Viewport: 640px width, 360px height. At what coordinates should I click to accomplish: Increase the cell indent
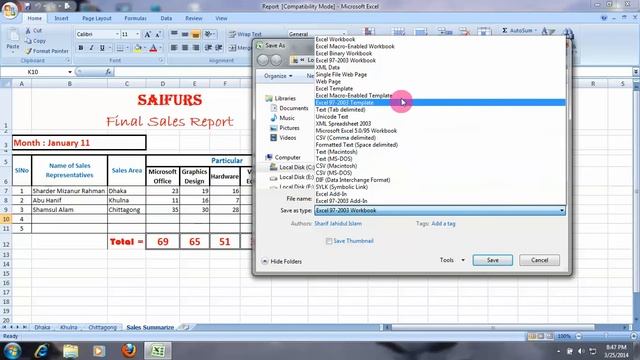(219, 48)
